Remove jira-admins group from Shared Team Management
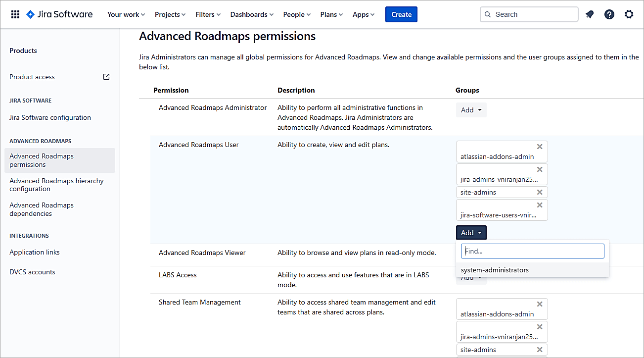The width and height of the screenshot is (644, 358). pyautogui.click(x=540, y=327)
